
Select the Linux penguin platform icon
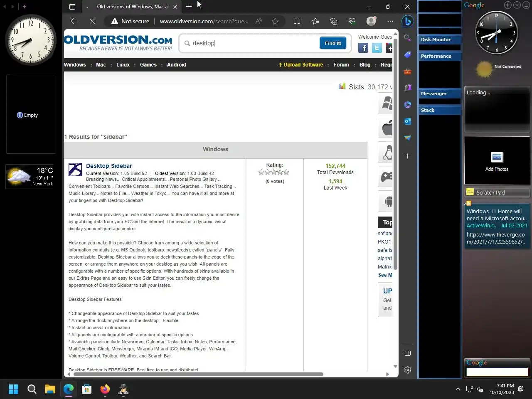385,152
